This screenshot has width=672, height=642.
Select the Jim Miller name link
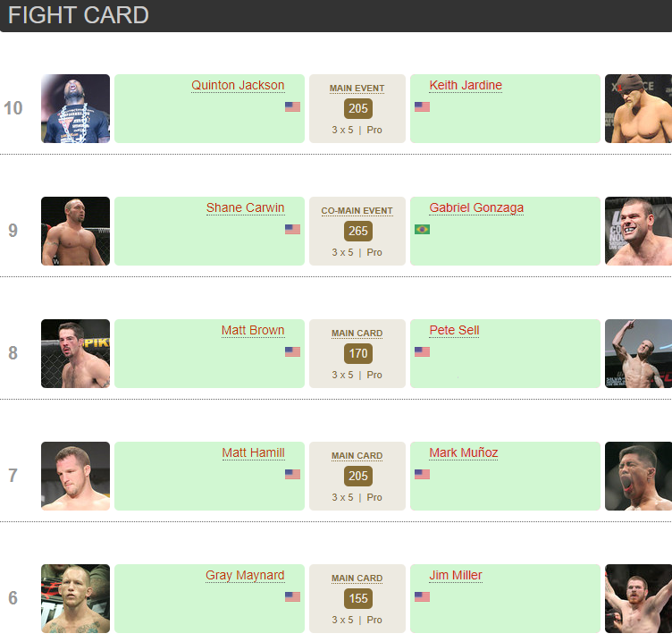click(x=456, y=576)
